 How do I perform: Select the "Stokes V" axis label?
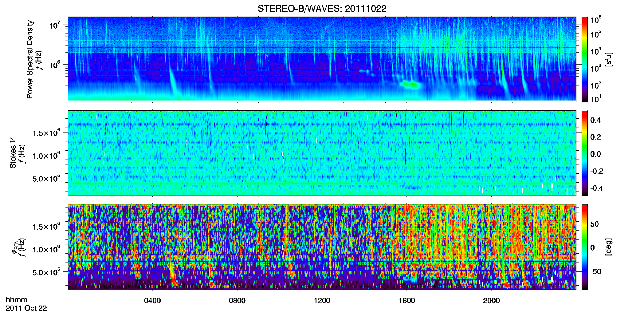(x=13, y=152)
